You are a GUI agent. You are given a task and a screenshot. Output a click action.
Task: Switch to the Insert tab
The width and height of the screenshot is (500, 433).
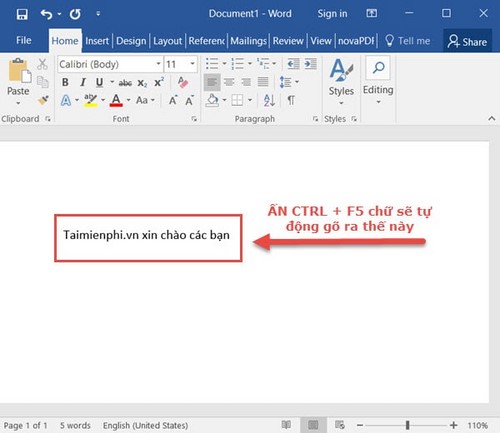click(x=97, y=41)
